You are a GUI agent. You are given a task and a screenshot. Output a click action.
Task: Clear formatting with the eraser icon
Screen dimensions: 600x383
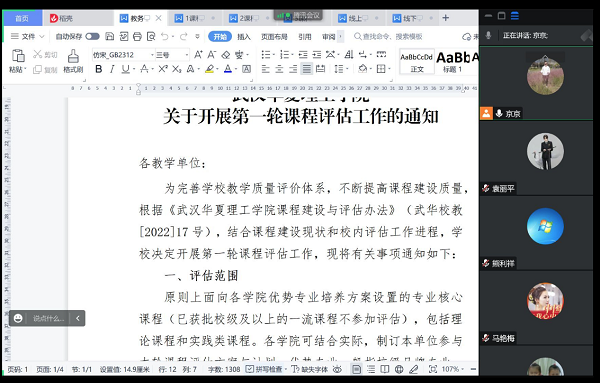point(226,55)
